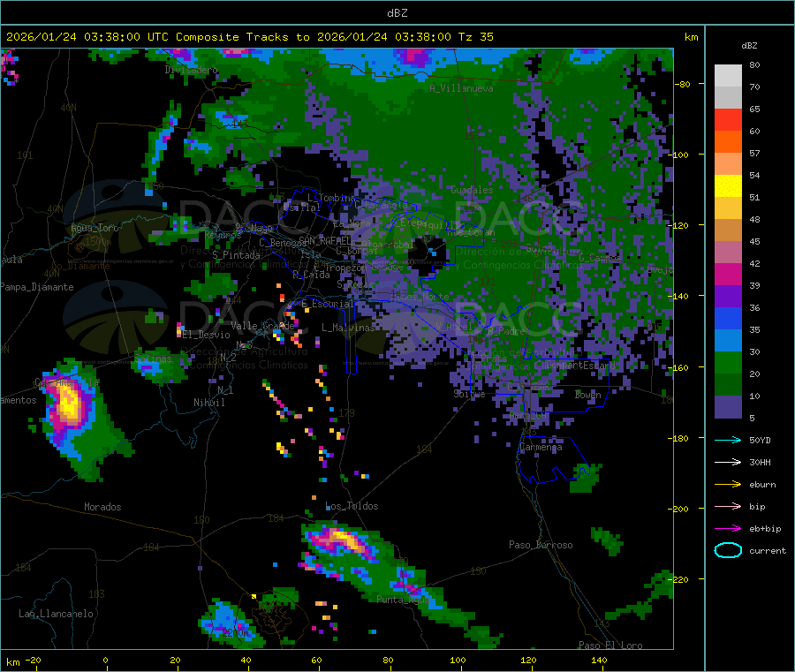The image size is (795, 672).
Task: Click the Lag.Llancanelo map label
Action: click(x=56, y=614)
